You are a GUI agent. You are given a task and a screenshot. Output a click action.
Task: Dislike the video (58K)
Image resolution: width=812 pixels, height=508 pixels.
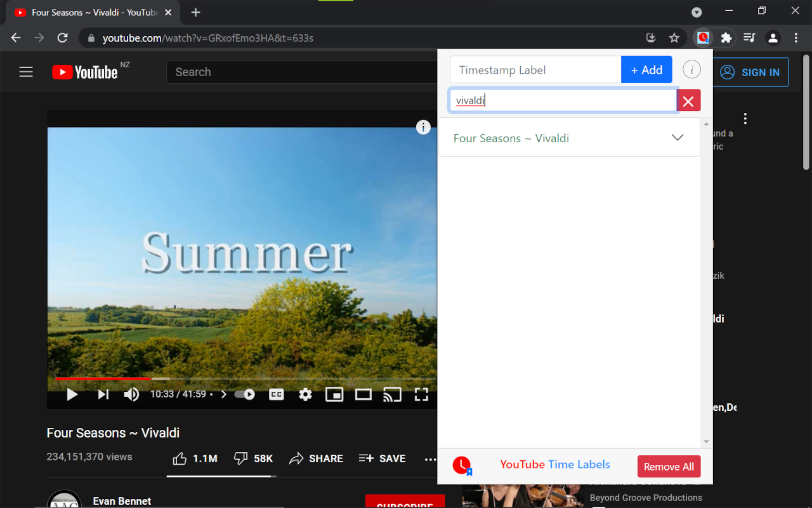click(253, 458)
